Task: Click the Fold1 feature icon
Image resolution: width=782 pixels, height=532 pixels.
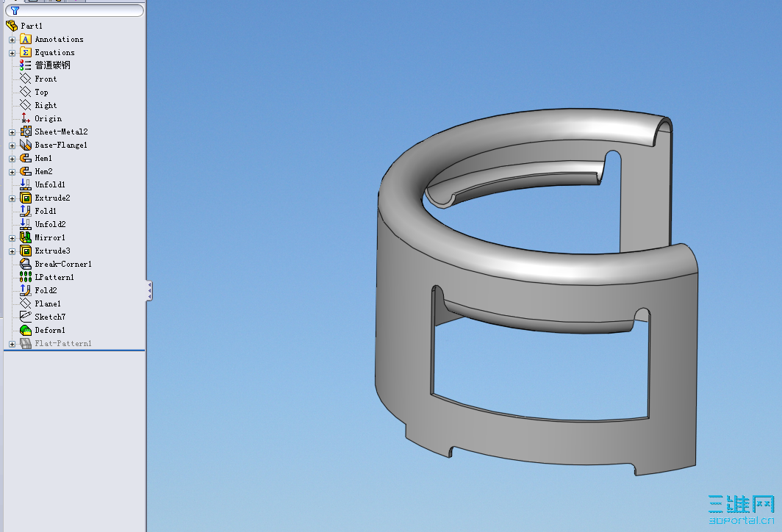Action: [x=26, y=211]
